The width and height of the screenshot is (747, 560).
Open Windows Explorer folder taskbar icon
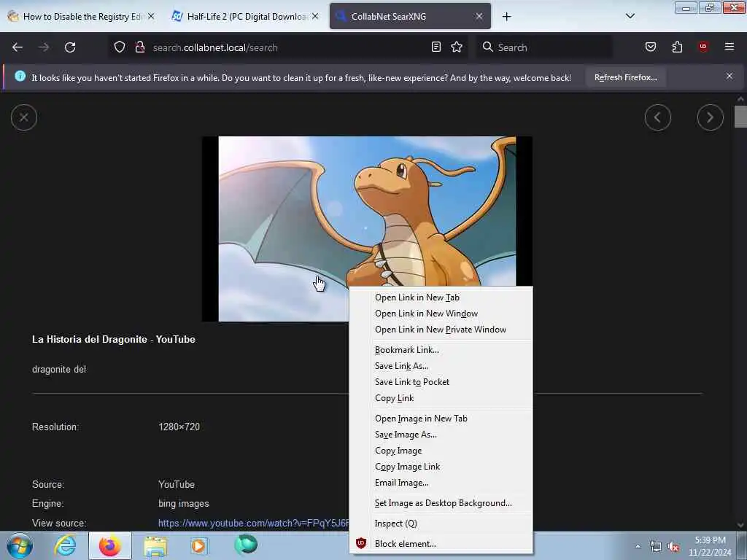(155, 545)
